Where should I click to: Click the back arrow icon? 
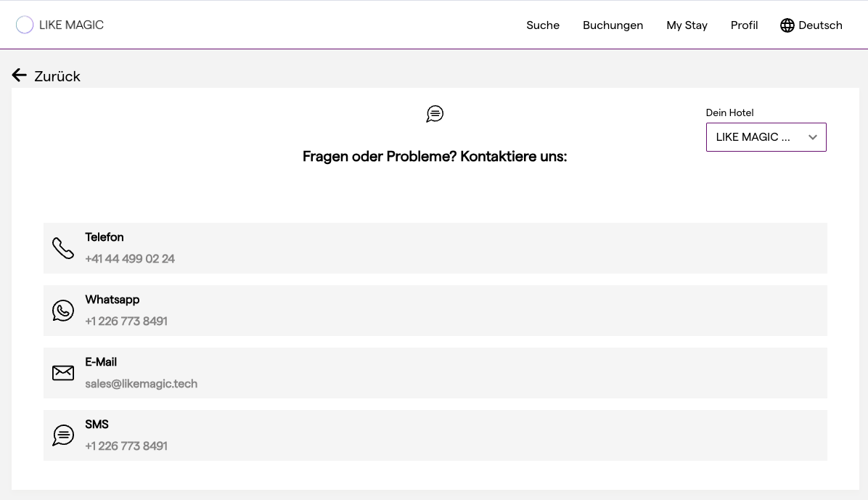[x=20, y=75]
